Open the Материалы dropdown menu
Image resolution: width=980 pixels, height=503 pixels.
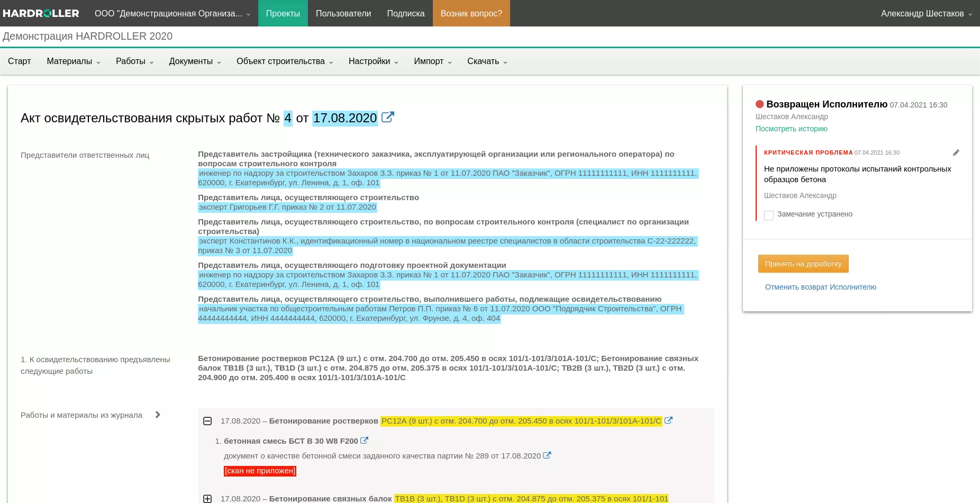(73, 61)
